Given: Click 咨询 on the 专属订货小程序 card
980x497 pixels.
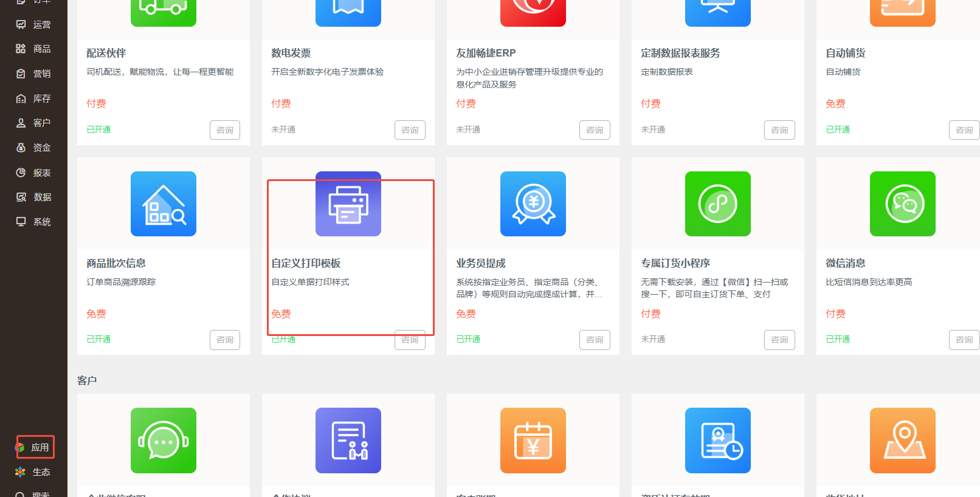Looking at the screenshot, I should pyautogui.click(x=779, y=340).
